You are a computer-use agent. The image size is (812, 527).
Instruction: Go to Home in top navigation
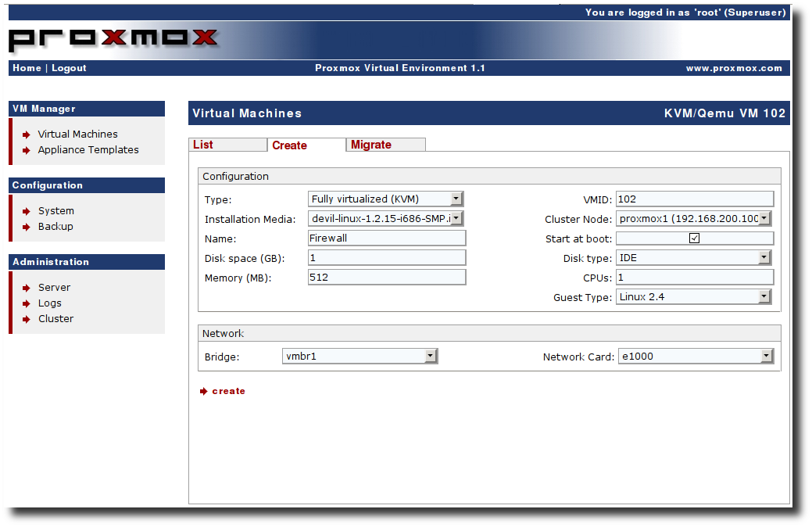click(x=27, y=68)
